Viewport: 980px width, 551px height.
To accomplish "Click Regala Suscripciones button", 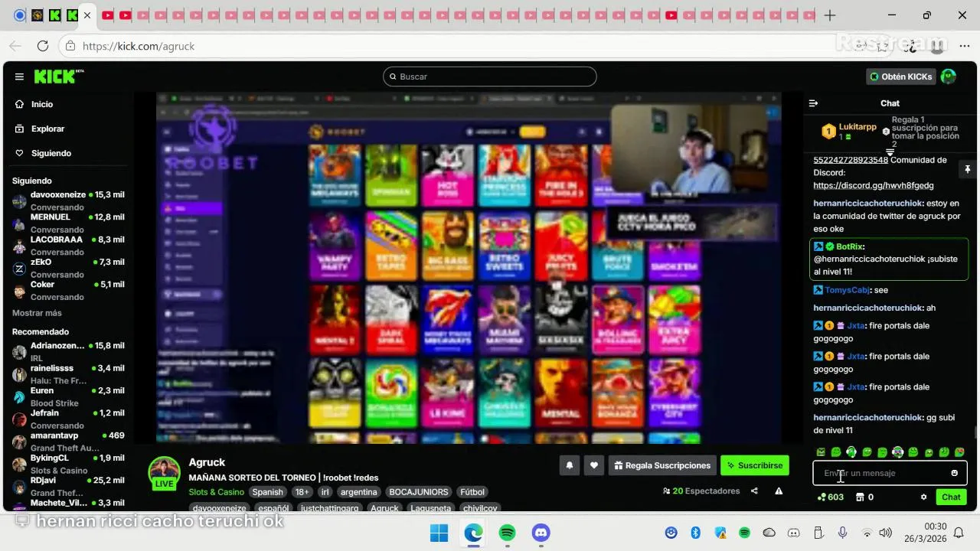I will pos(662,465).
